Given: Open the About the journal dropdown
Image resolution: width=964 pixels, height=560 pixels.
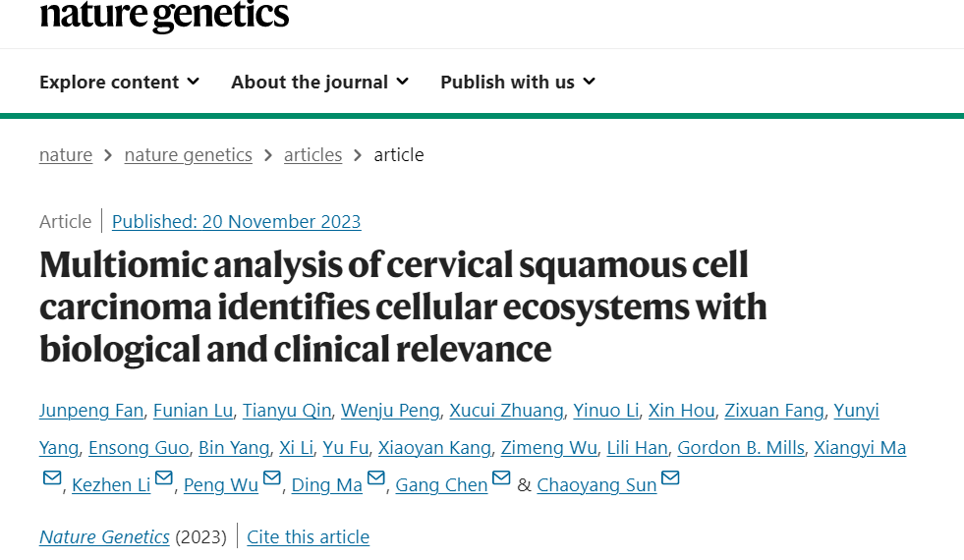Looking at the screenshot, I should point(319,82).
